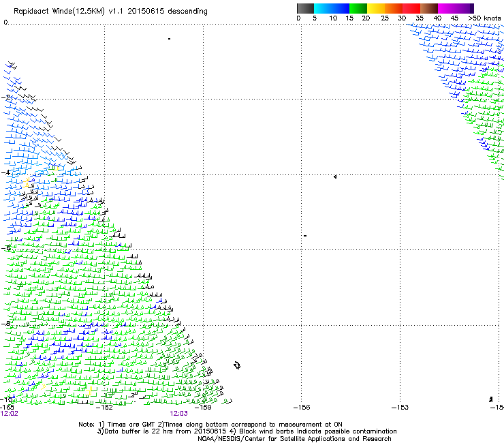Click the red 30-35 knots color swatch
The image size is (504, 443).
411,8
